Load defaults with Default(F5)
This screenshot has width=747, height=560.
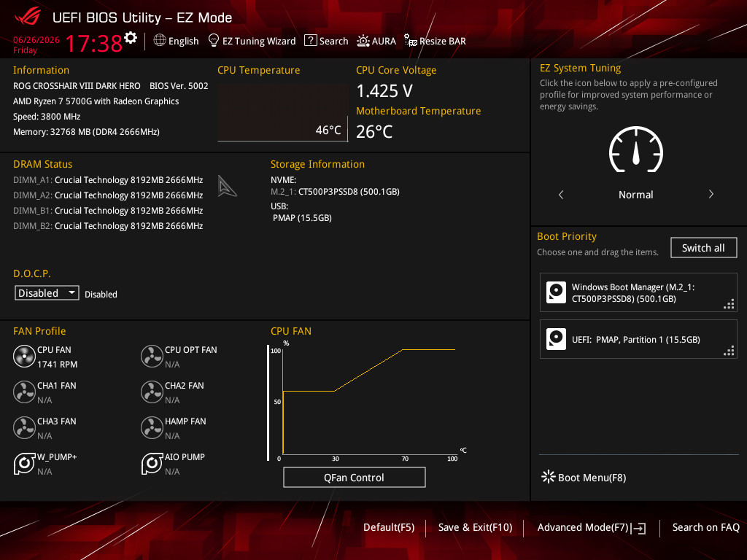(x=389, y=527)
